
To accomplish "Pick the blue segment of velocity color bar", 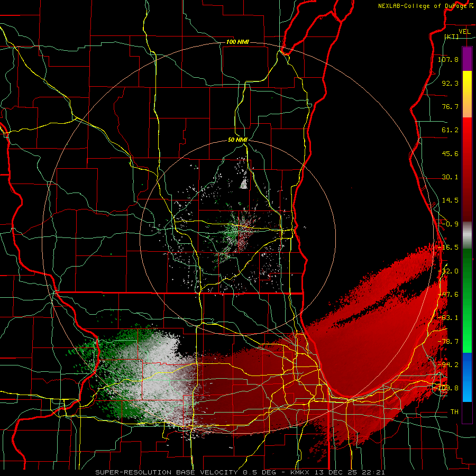I will click(x=467, y=377).
